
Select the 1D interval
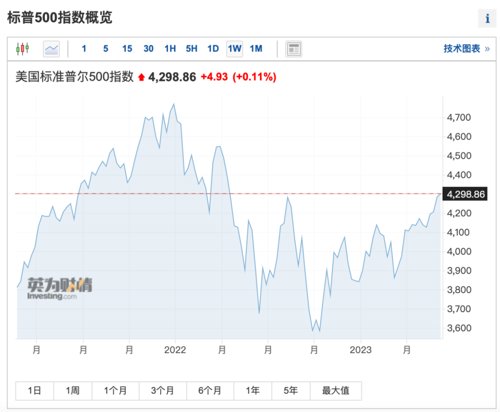point(213,49)
